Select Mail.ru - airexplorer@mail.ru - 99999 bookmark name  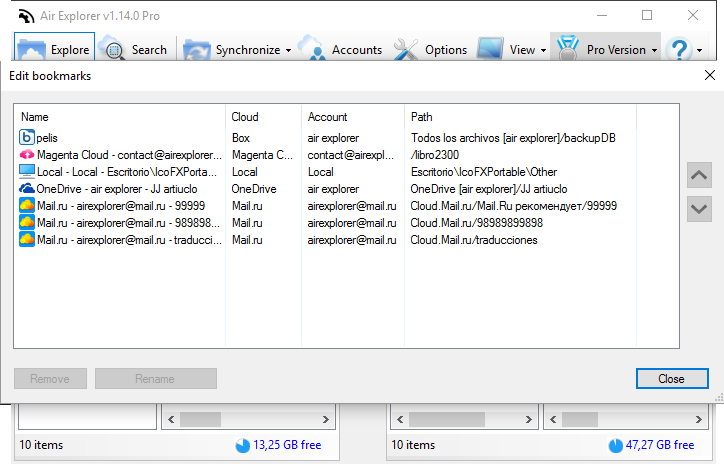(121, 206)
